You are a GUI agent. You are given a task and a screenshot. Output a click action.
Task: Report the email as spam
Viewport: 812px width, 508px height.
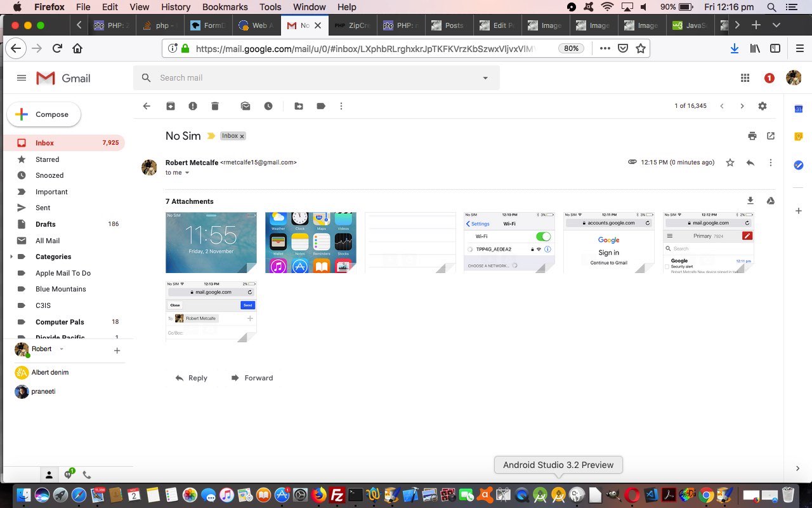pos(193,106)
